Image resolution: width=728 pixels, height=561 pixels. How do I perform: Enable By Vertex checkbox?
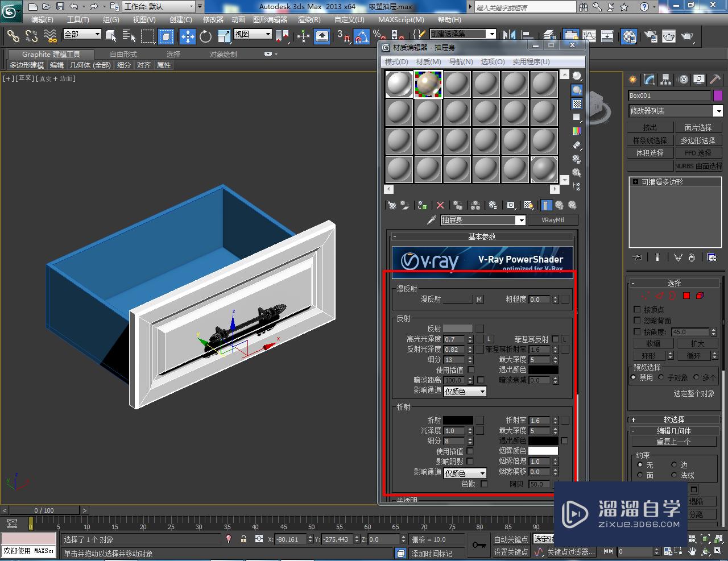click(637, 310)
